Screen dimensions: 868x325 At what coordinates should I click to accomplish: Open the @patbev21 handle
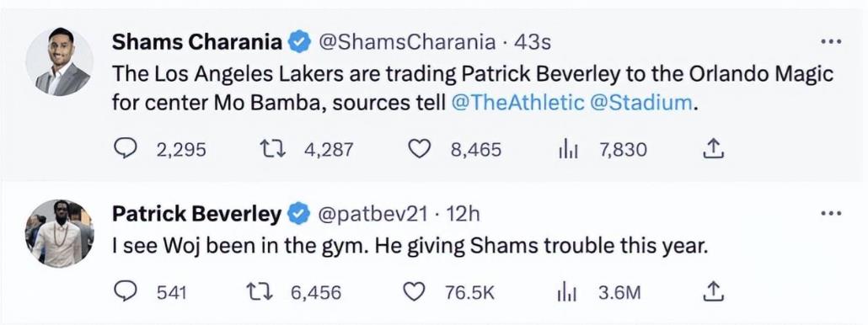[x=371, y=215]
